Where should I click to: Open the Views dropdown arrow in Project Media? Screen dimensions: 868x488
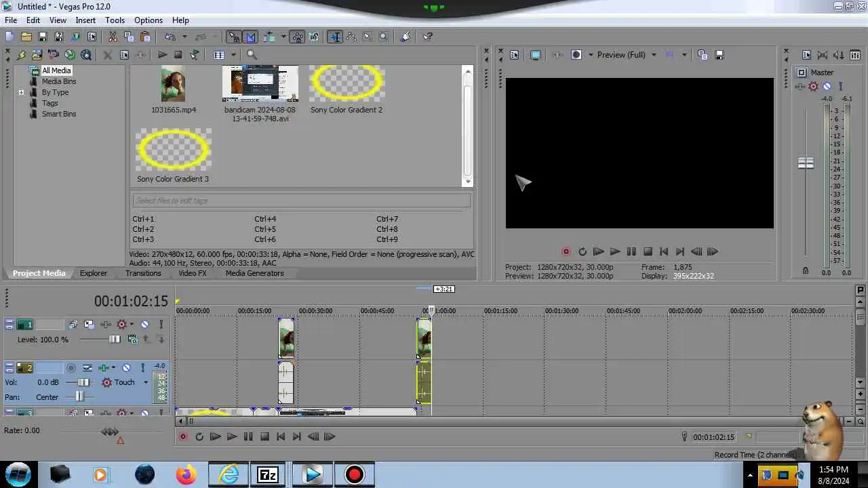(233, 55)
